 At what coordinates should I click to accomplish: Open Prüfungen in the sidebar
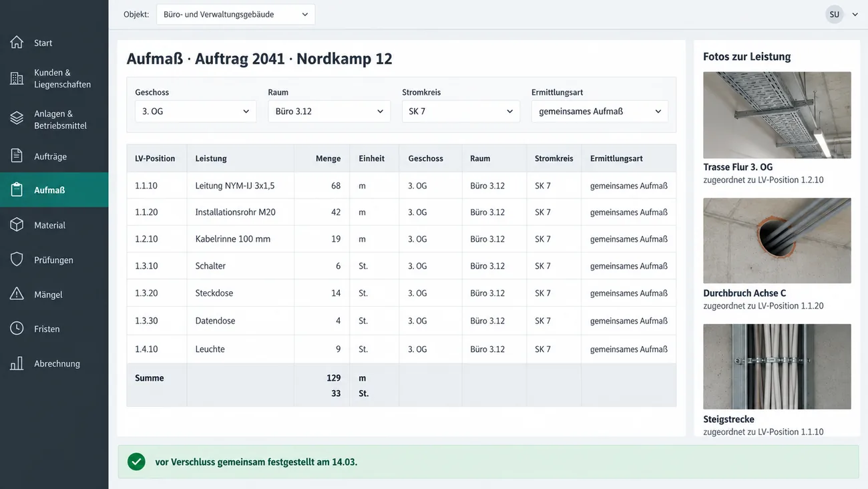pyautogui.click(x=54, y=260)
